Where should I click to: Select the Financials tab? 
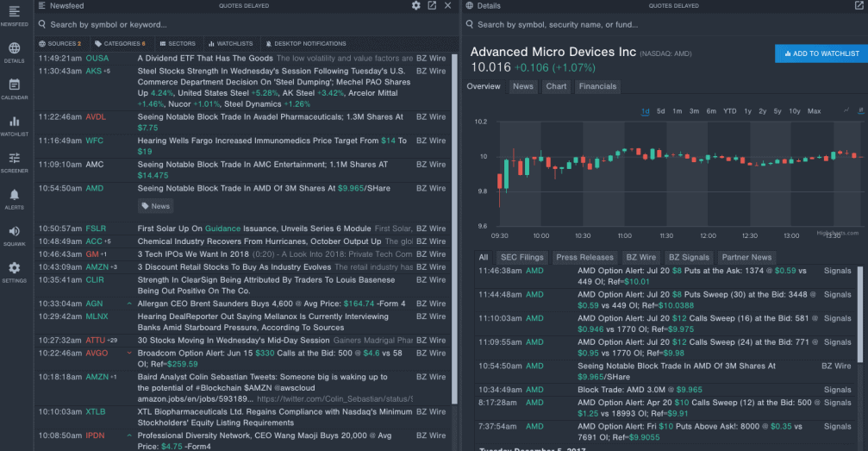tap(597, 86)
